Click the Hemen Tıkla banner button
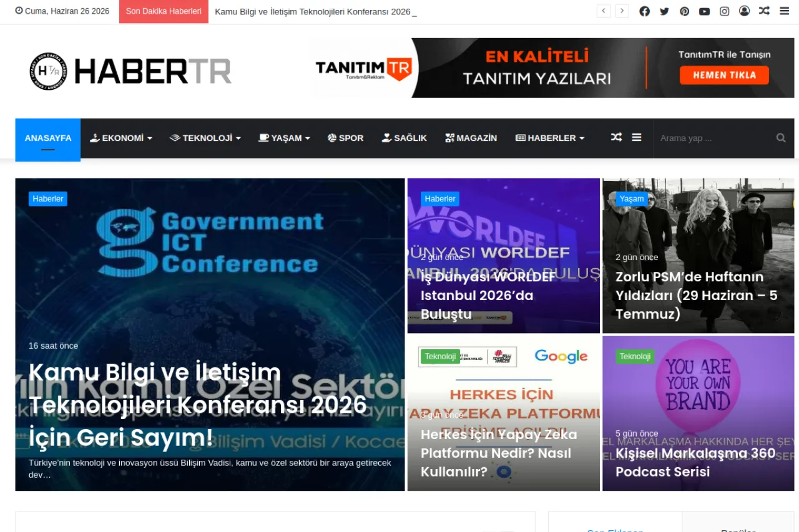 (724, 75)
